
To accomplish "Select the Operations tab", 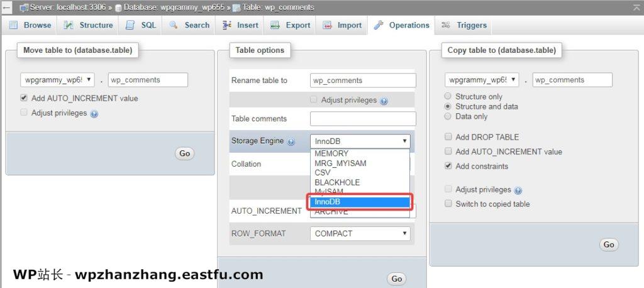I will [401, 25].
